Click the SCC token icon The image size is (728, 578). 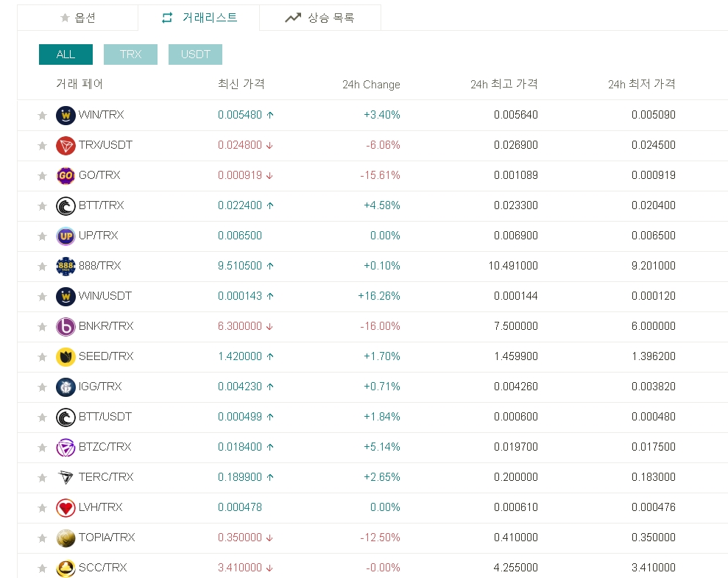(66, 568)
